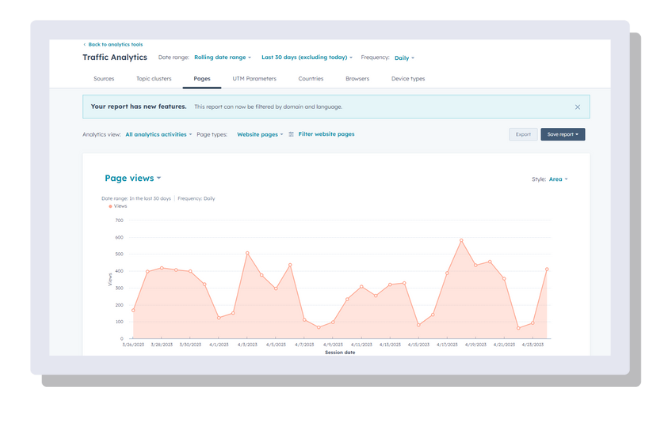The image size is (661, 425).
Task: Click the 'Session date' axis label
Action: click(x=340, y=352)
